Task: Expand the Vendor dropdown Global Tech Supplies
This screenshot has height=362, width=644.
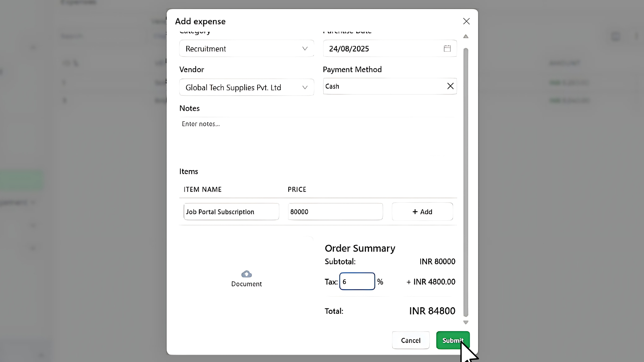Action: (x=247, y=87)
